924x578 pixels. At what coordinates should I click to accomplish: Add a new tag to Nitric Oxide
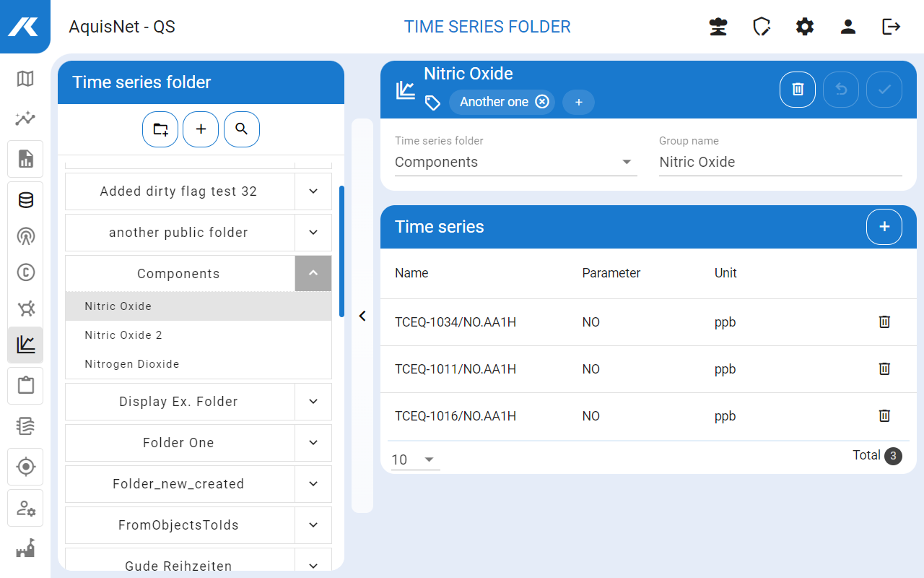click(x=578, y=103)
